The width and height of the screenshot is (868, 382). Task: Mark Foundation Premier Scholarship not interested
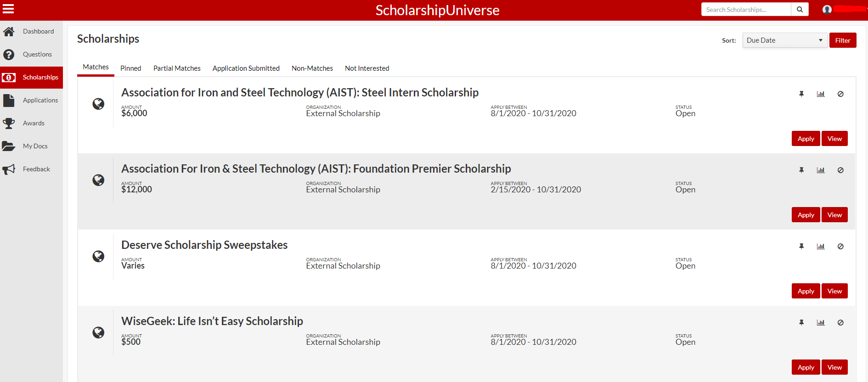[840, 170]
